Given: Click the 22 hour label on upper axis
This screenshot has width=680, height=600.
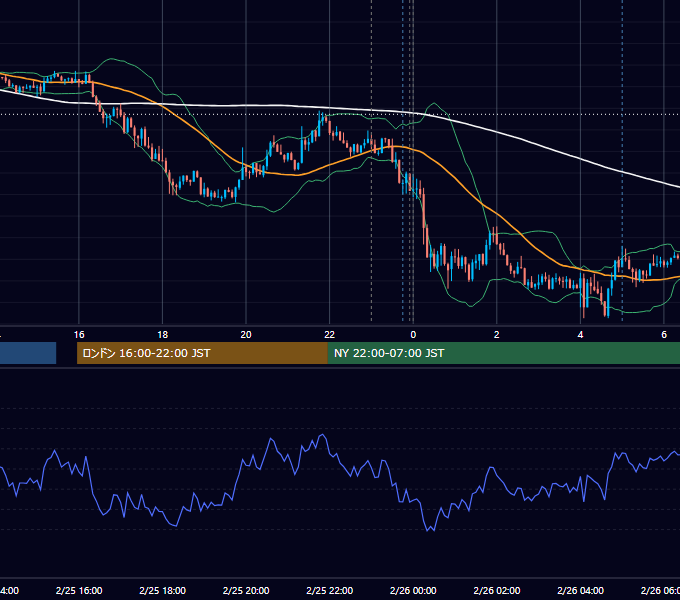Looking at the screenshot, I should click(329, 334).
